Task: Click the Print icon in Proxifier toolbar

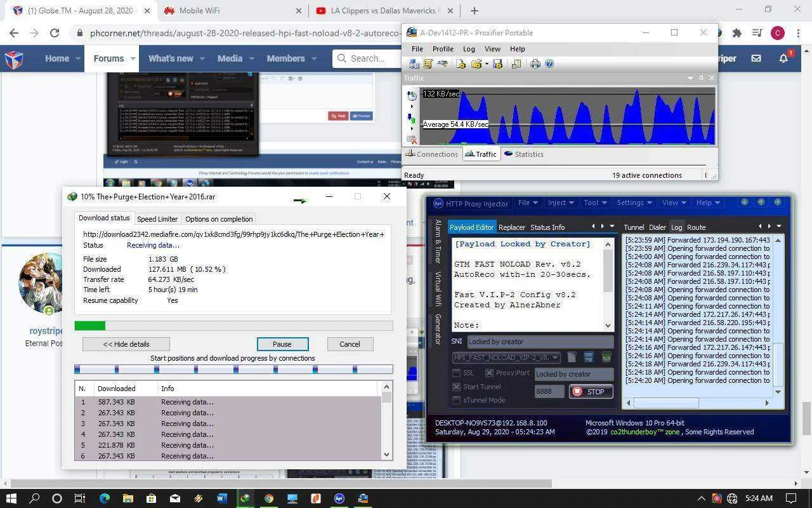Action: point(535,63)
